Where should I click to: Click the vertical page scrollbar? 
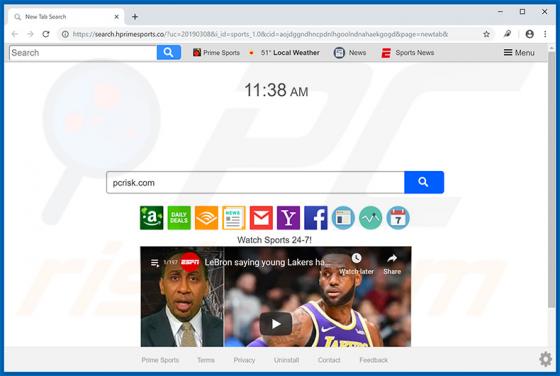point(551,179)
